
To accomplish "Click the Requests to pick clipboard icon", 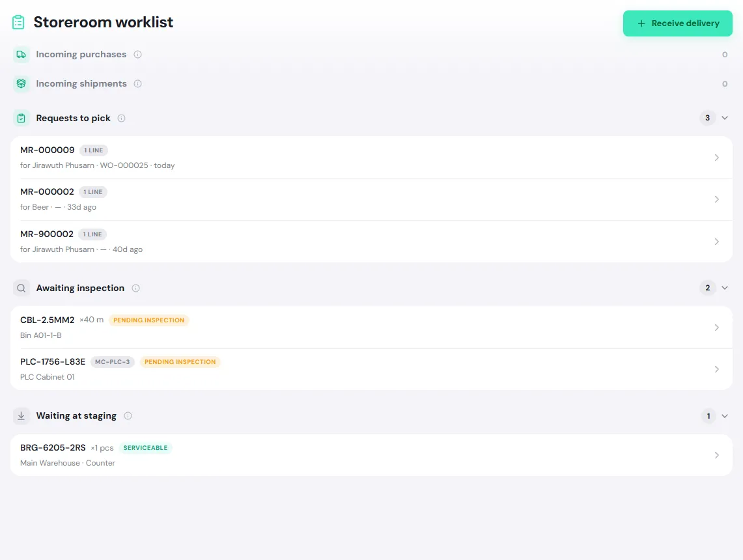I will coord(21,118).
